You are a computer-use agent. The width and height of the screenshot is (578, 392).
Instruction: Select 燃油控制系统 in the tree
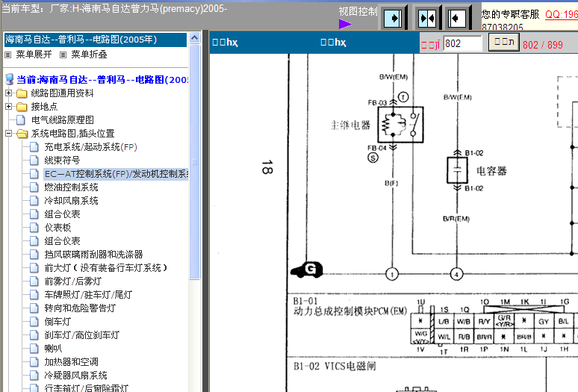[71, 187]
